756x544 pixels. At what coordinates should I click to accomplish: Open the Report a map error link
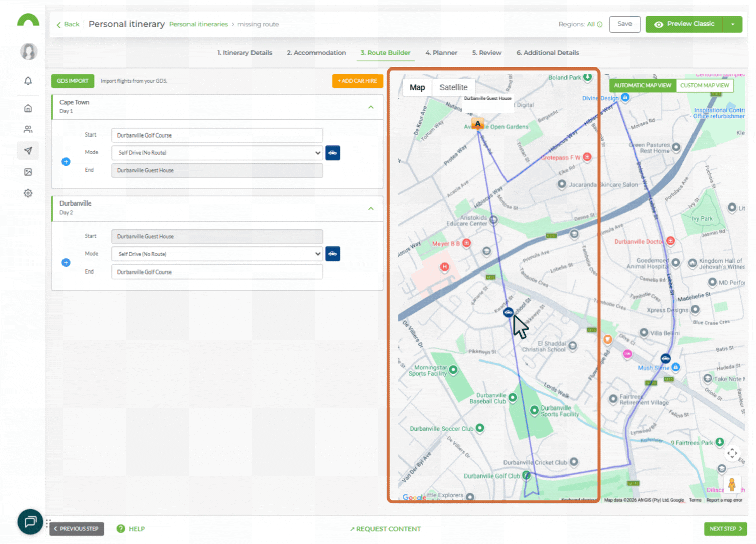724,500
